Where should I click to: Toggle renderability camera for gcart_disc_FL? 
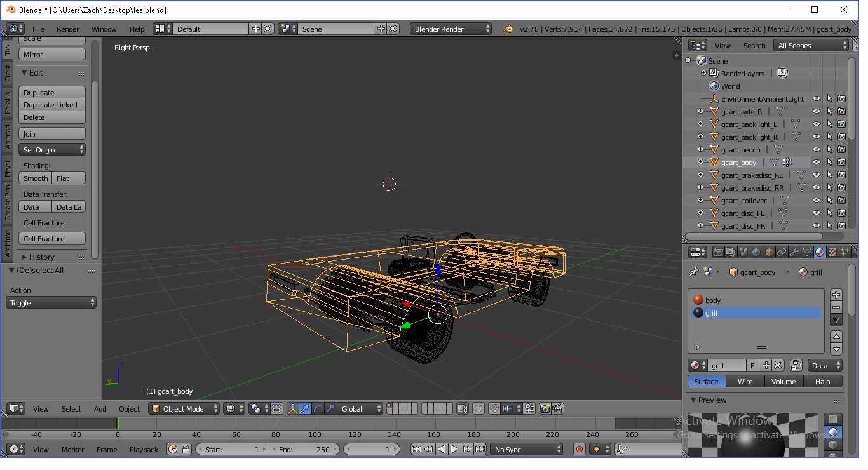(x=842, y=213)
